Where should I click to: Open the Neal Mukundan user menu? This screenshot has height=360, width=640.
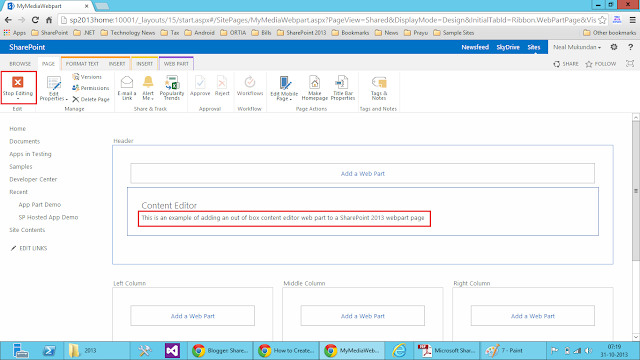pyautogui.click(x=577, y=47)
